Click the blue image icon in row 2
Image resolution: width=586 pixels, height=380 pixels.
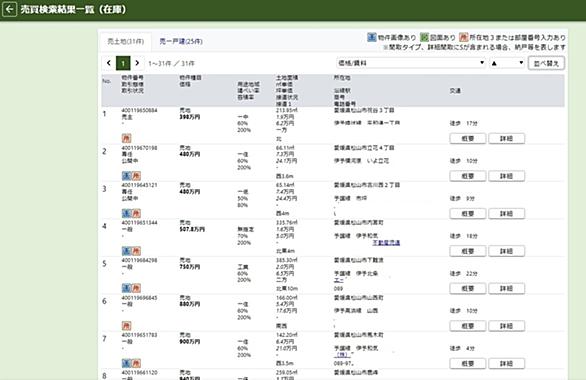[x=126, y=176]
